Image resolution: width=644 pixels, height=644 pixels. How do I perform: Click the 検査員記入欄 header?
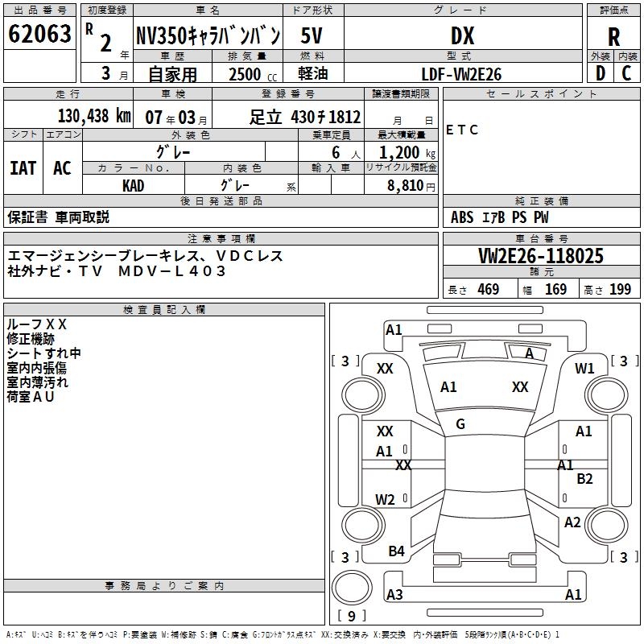click(x=164, y=310)
